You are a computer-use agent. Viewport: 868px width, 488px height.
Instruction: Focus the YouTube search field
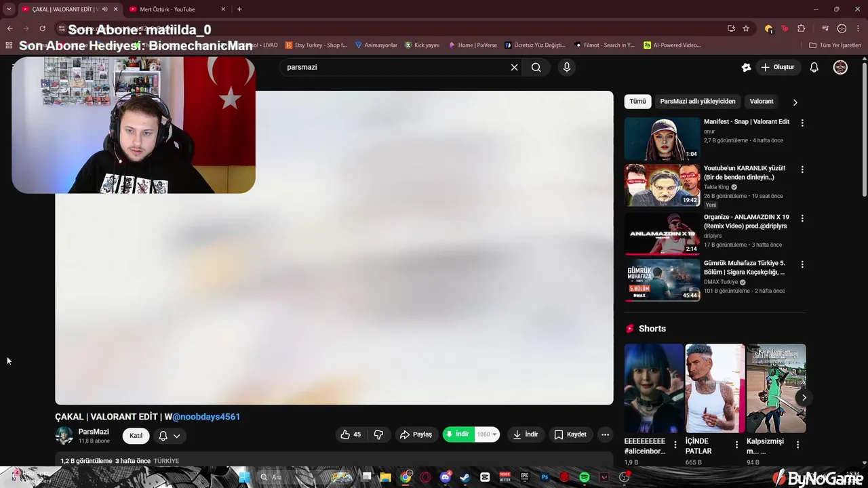(x=397, y=67)
